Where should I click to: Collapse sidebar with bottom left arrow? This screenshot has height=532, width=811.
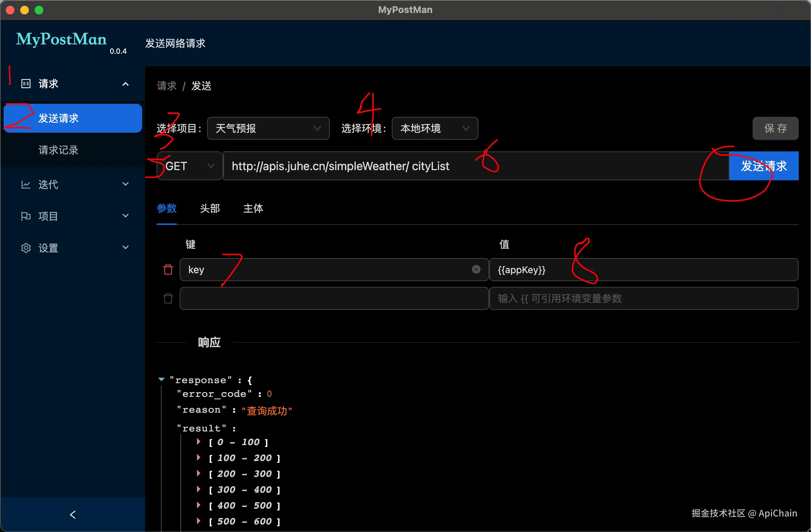pos(73,514)
